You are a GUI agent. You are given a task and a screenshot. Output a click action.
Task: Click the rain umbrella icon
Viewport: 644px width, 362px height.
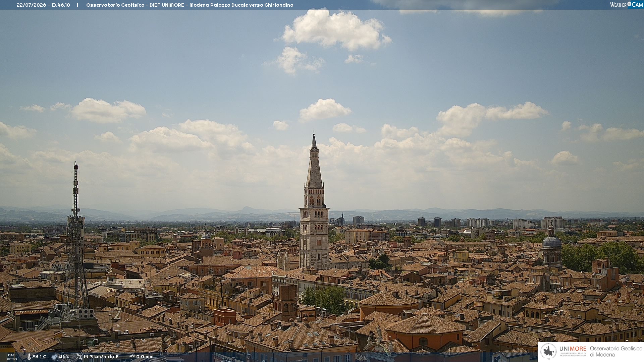[x=132, y=357]
